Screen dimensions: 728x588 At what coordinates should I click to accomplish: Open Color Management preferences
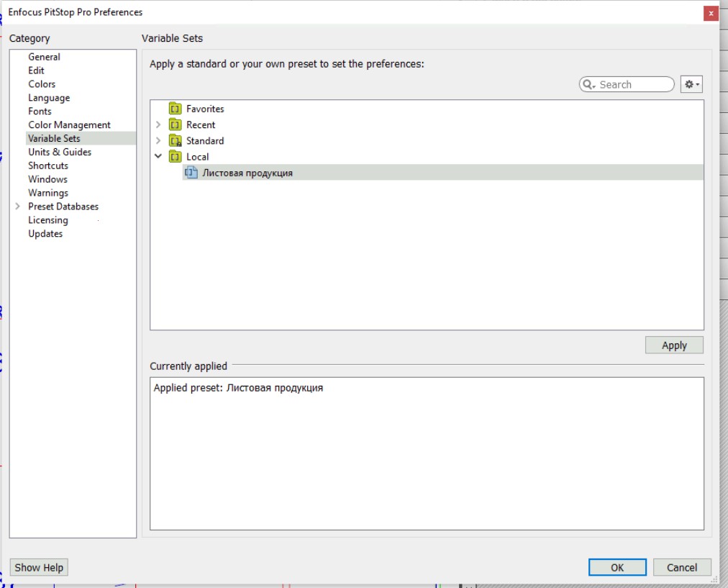point(69,125)
